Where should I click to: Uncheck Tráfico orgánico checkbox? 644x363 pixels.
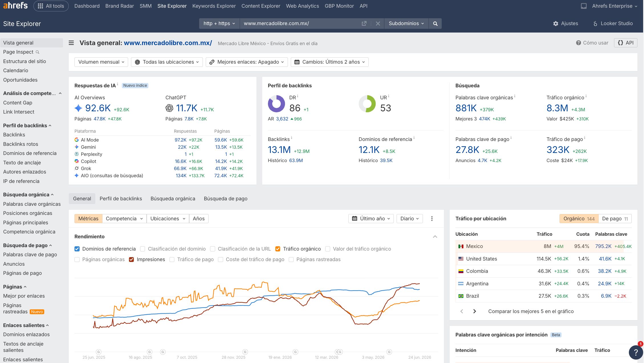click(x=278, y=249)
